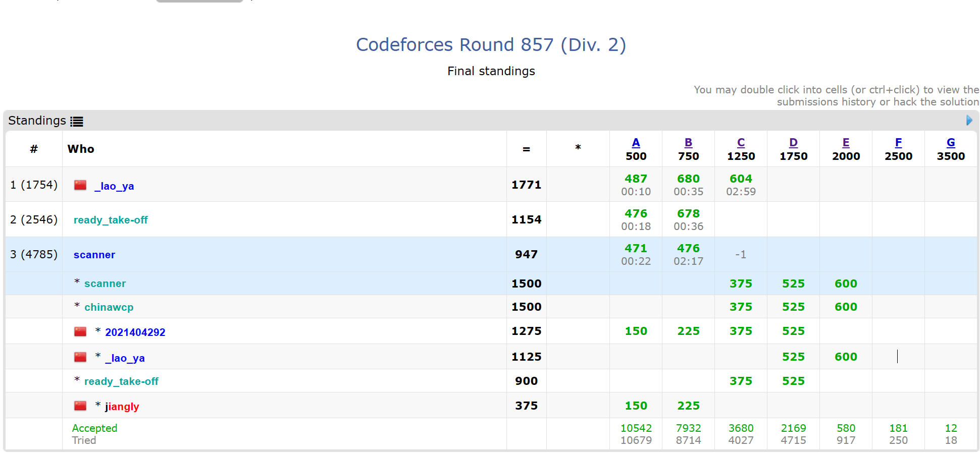Image resolution: width=980 pixels, height=454 pixels.
Task: Open jiangly's profile
Action: 122,407
